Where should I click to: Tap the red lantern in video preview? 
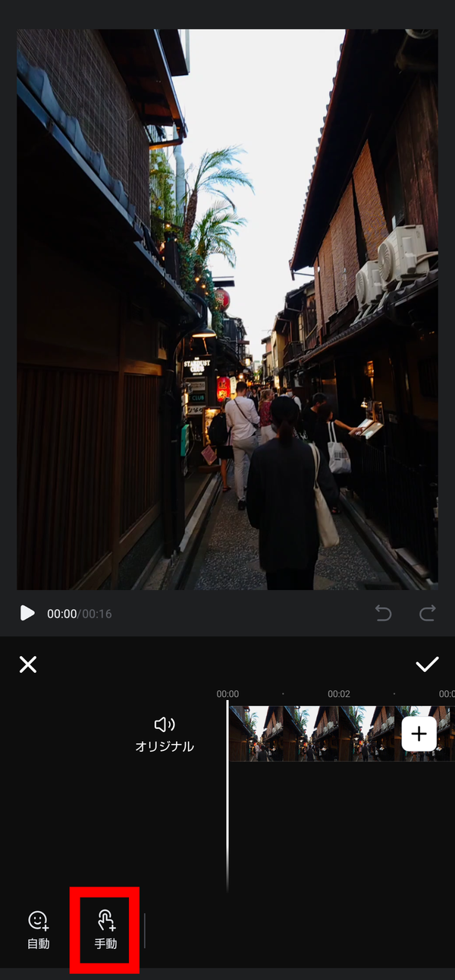[x=222, y=298]
